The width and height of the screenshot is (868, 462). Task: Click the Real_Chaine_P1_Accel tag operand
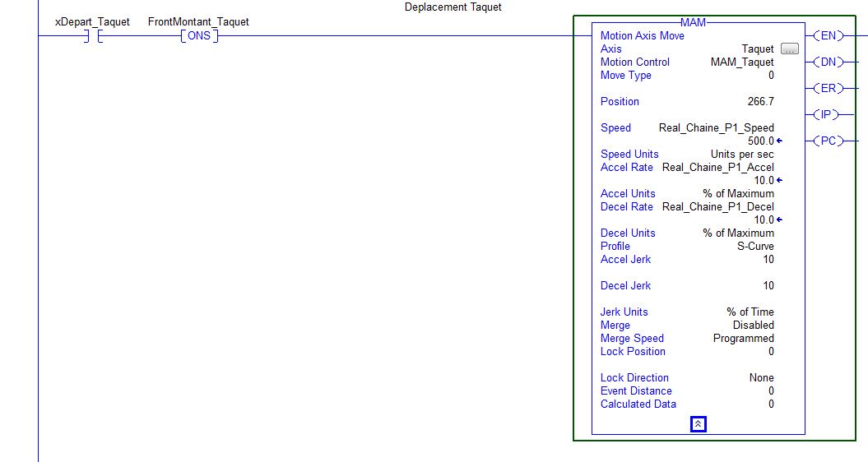pyautogui.click(x=717, y=168)
